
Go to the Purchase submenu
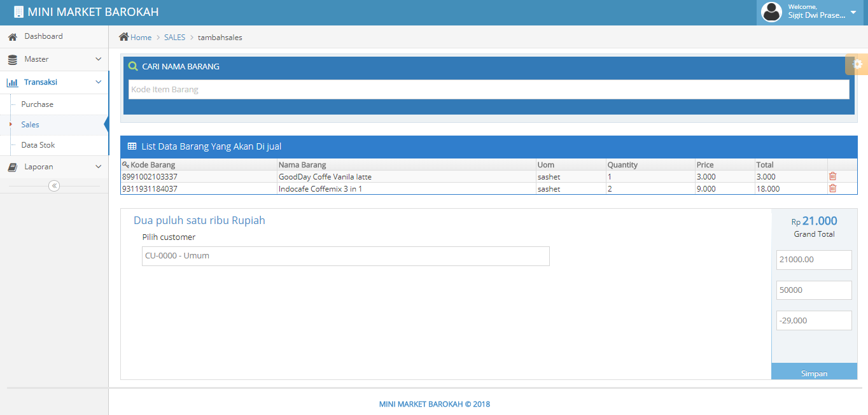pyautogui.click(x=37, y=104)
